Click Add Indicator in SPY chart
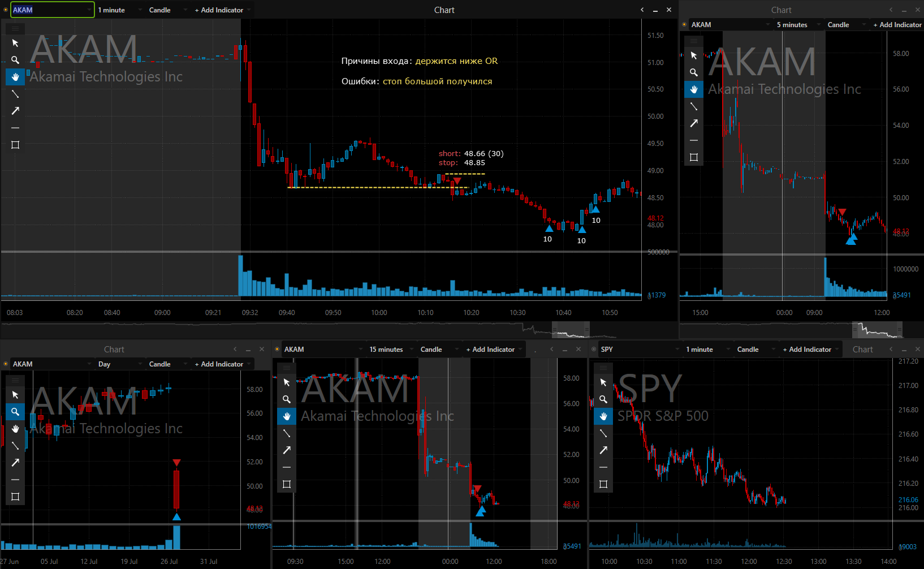This screenshot has width=924, height=569. point(810,349)
